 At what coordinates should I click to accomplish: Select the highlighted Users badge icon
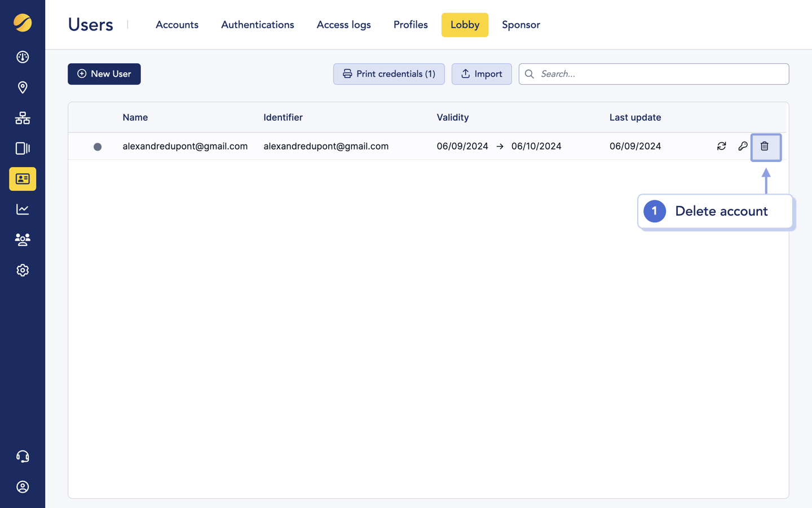[x=23, y=179]
